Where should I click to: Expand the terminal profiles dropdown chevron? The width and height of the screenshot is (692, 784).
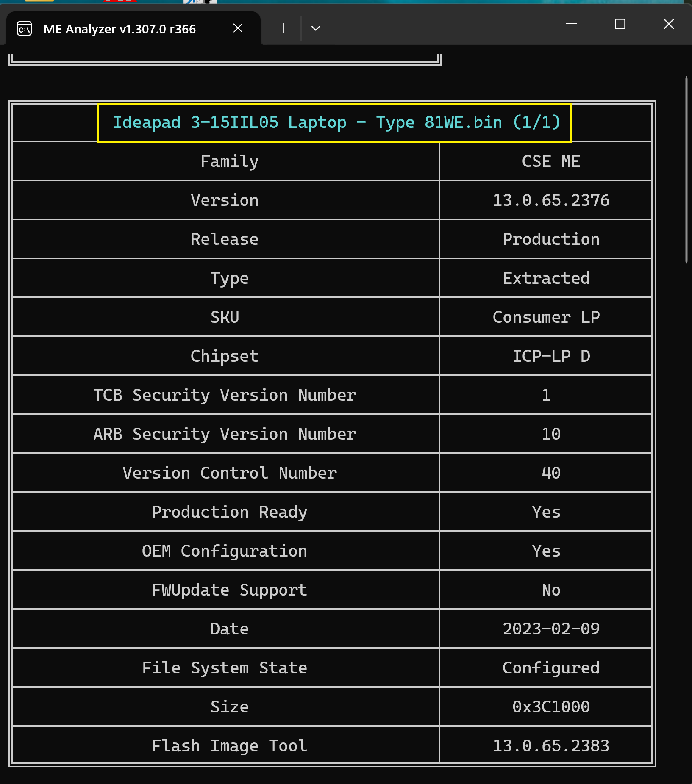click(x=315, y=28)
